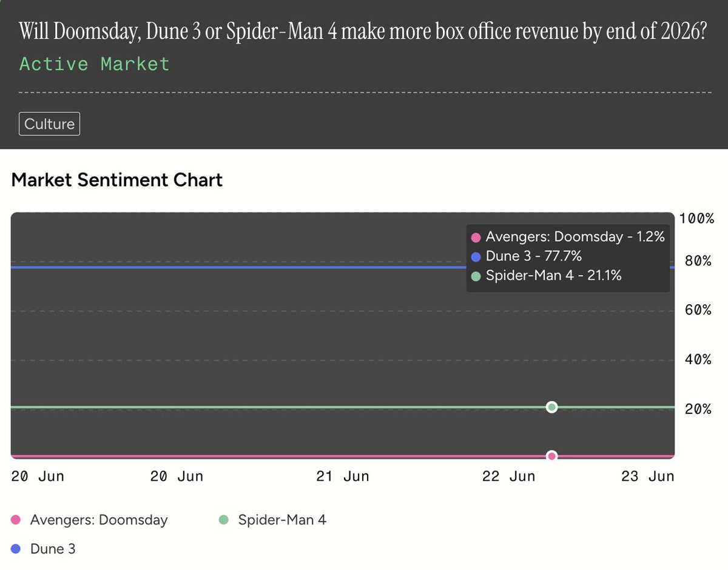
Task: Click the 21 Jun x-axis label
Action: (343, 477)
